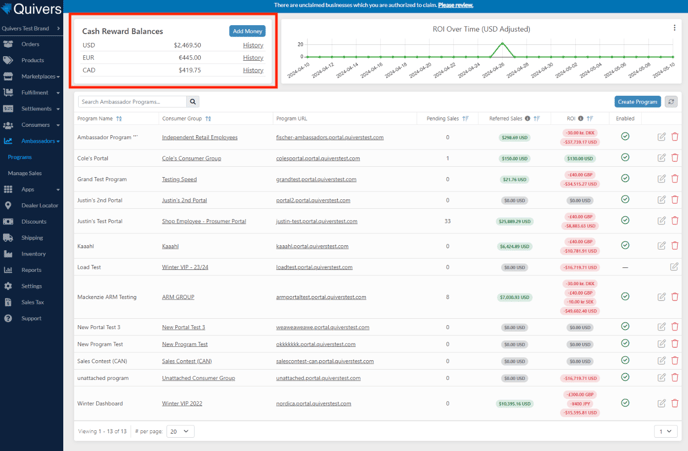Edit the Winter Dashboard program

(661, 403)
